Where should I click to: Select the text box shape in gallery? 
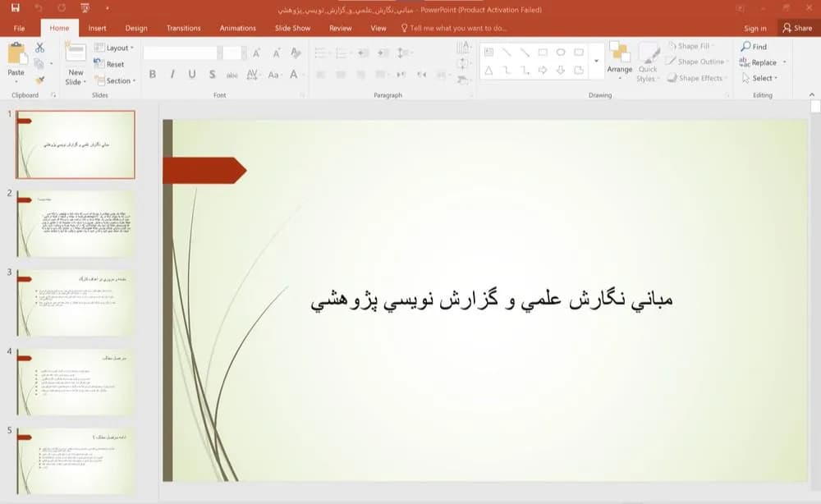488,52
